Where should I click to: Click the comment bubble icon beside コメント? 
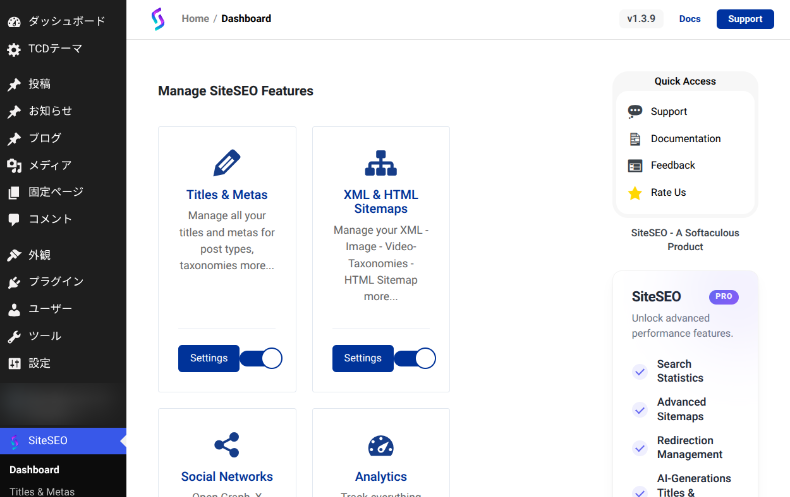14,219
